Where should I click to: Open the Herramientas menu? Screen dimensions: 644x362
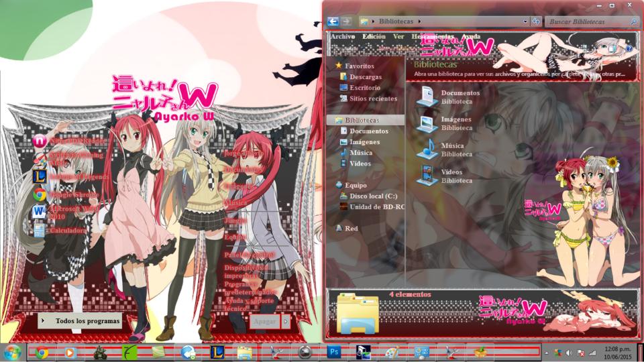(432, 37)
